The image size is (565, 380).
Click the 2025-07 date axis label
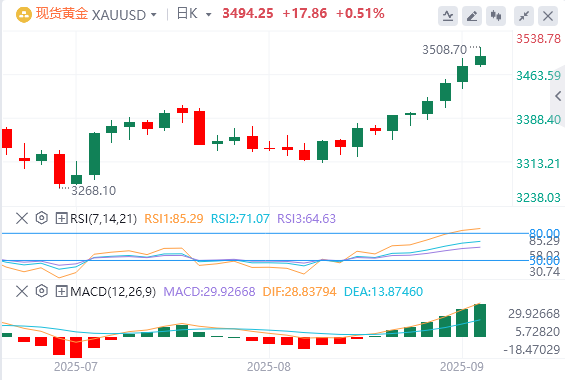pos(76,367)
